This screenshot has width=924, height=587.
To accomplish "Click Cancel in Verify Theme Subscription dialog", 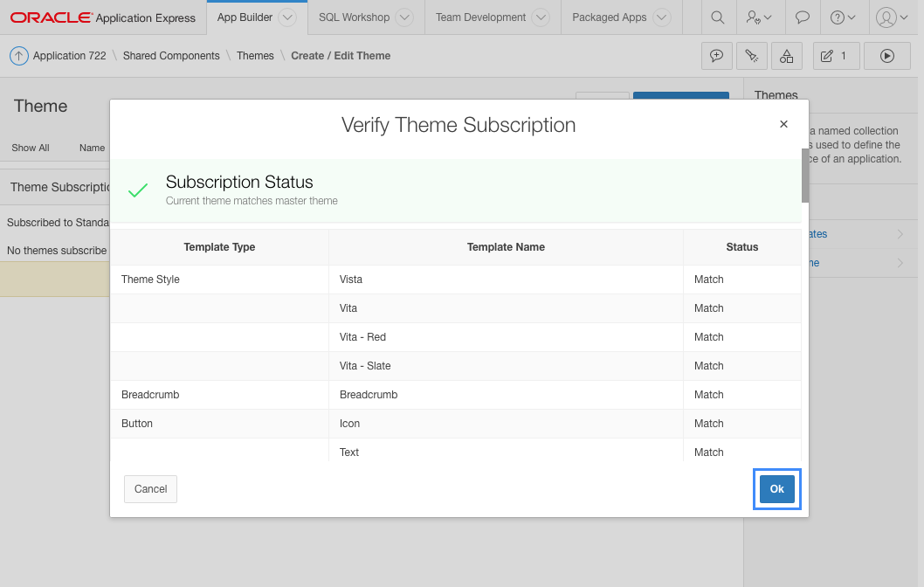I will click(x=150, y=489).
